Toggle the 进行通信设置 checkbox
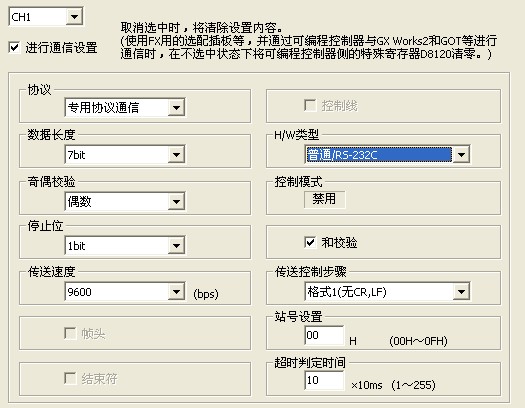This screenshot has width=525, height=408. pyautogui.click(x=14, y=48)
